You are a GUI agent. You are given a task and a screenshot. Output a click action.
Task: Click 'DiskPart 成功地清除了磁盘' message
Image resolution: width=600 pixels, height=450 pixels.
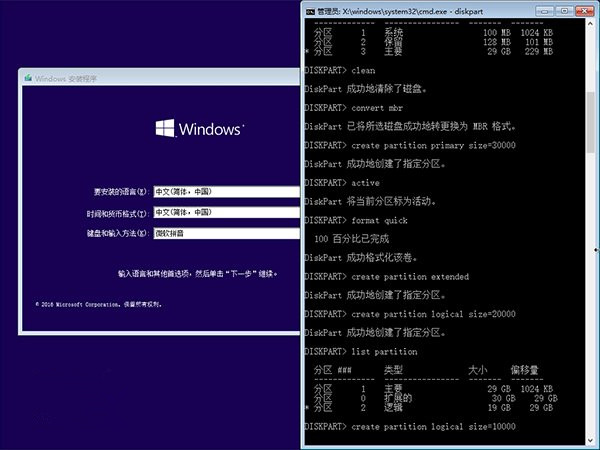pos(365,89)
